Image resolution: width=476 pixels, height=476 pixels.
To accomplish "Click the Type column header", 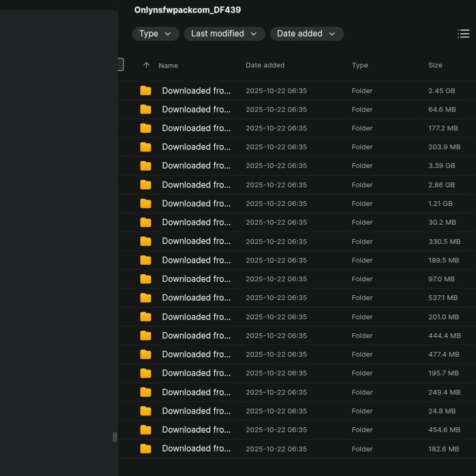I will [360, 65].
